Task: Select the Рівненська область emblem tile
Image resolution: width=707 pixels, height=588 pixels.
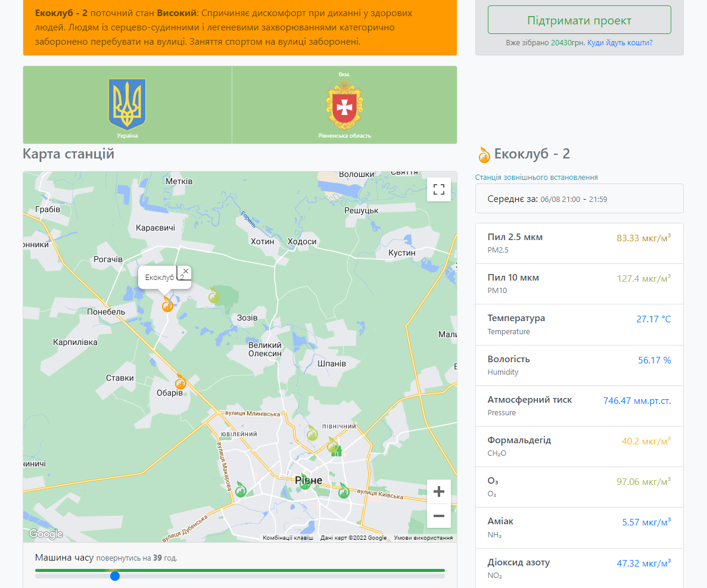Action: coord(344,105)
